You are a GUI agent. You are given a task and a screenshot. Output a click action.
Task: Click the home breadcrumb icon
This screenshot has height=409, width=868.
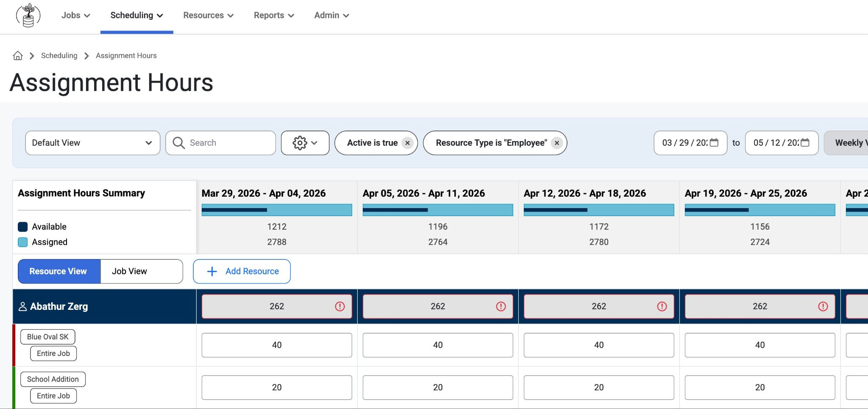(18, 56)
